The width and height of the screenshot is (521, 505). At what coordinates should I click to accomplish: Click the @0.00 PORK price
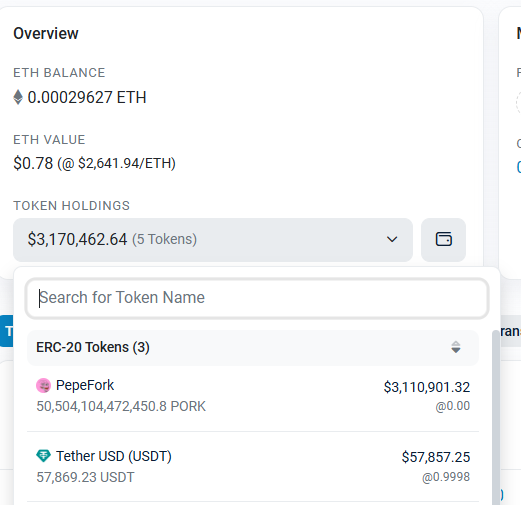(453, 406)
